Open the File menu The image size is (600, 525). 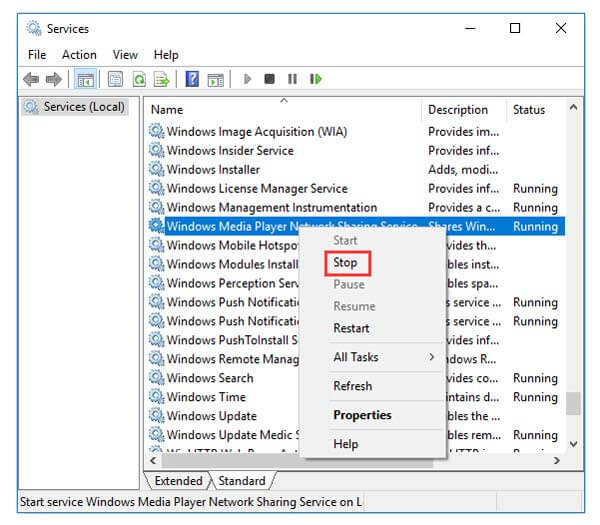37,55
